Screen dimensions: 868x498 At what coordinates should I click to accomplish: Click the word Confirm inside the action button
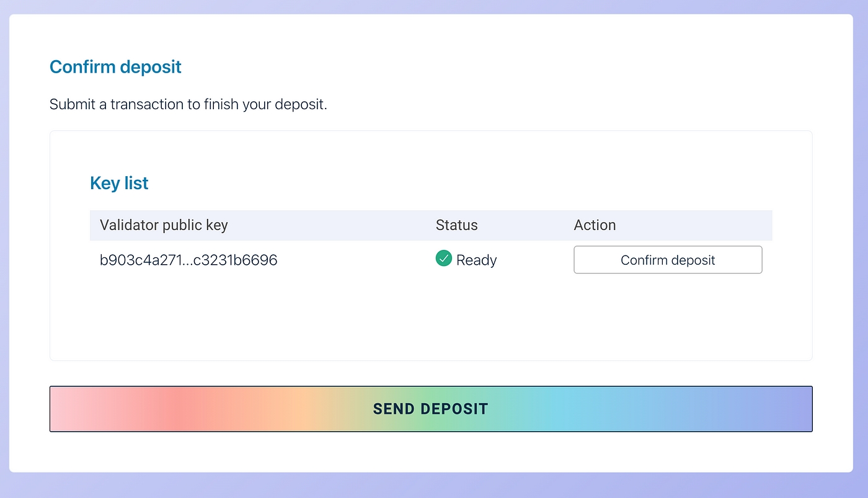click(642, 260)
